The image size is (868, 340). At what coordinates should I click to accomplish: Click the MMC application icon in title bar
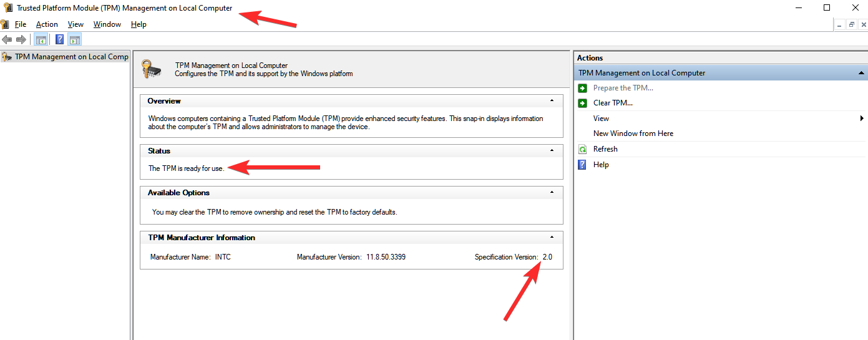click(x=9, y=8)
